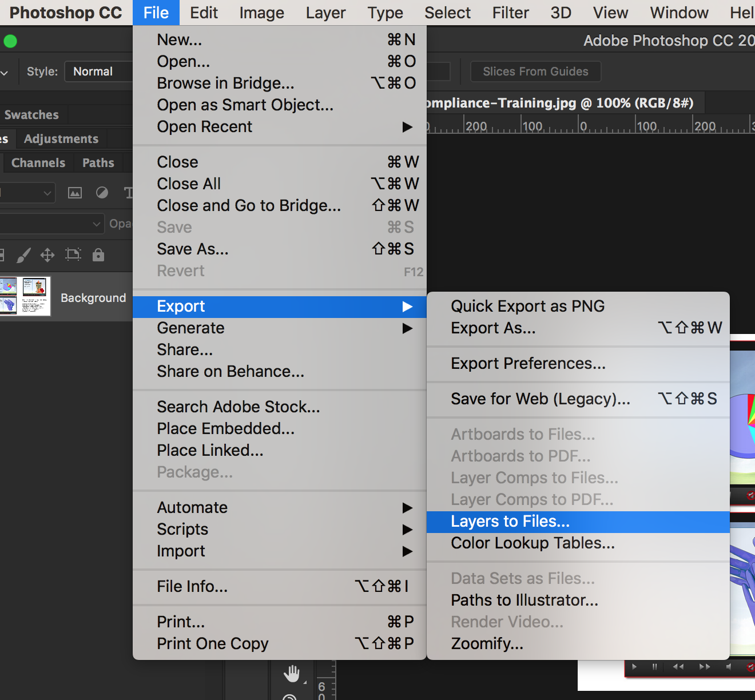
Task: Choose Paths to Illustrator...
Action: [x=578, y=600]
